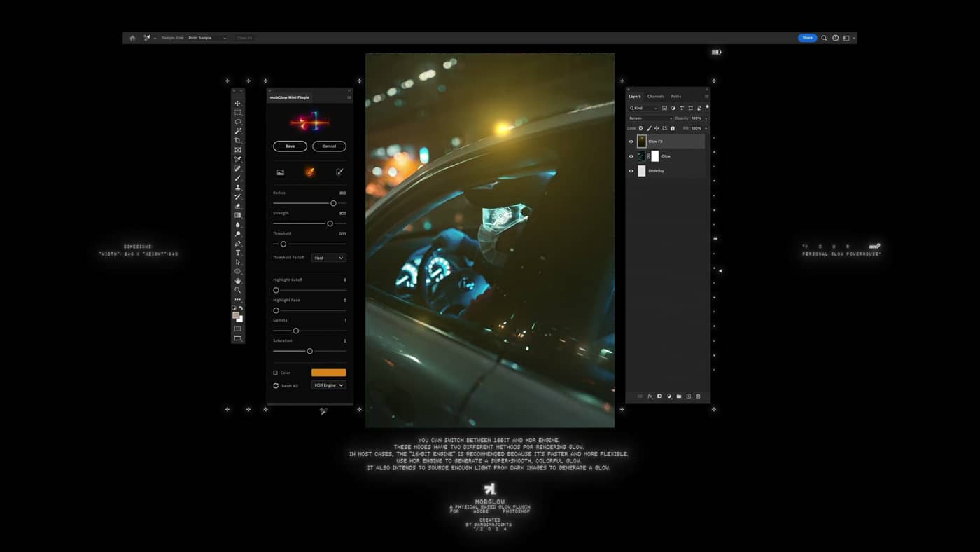Hide the Glow FX layer
Screen dimensions: 980x552
(x=631, y=141)
